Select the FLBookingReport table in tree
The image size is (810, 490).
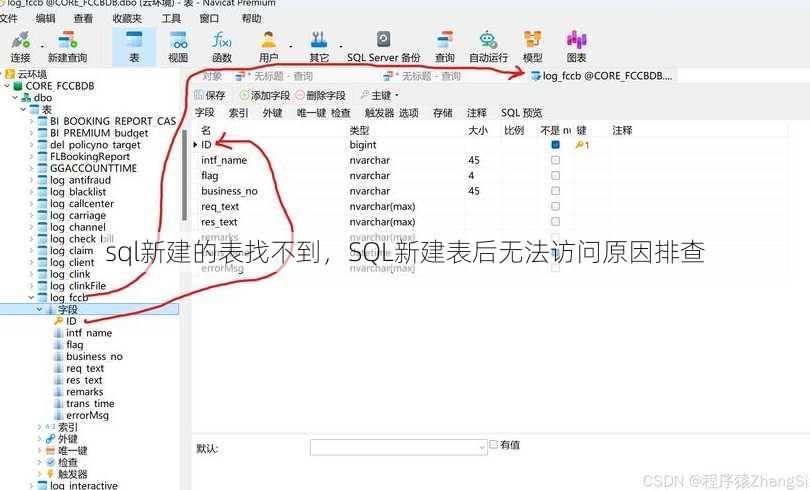click(89, 156)
